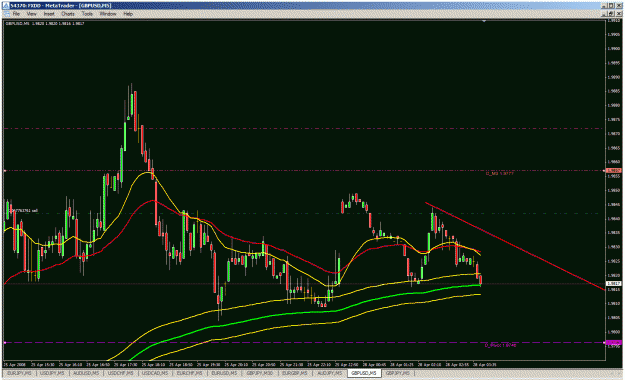The height and width of the screenshot is (380, 625).
Task: Click the red price label on the price scale
Action: coord(613,171)
